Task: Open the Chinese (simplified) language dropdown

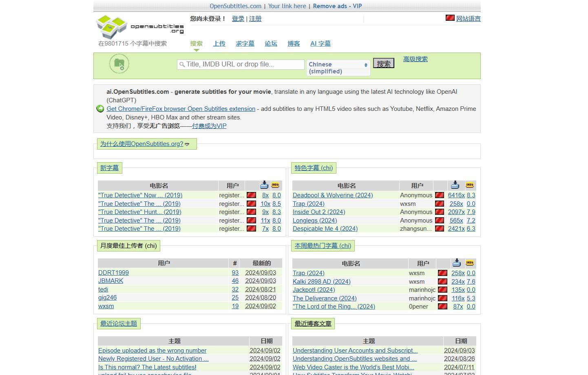Action: click(338, 68)
